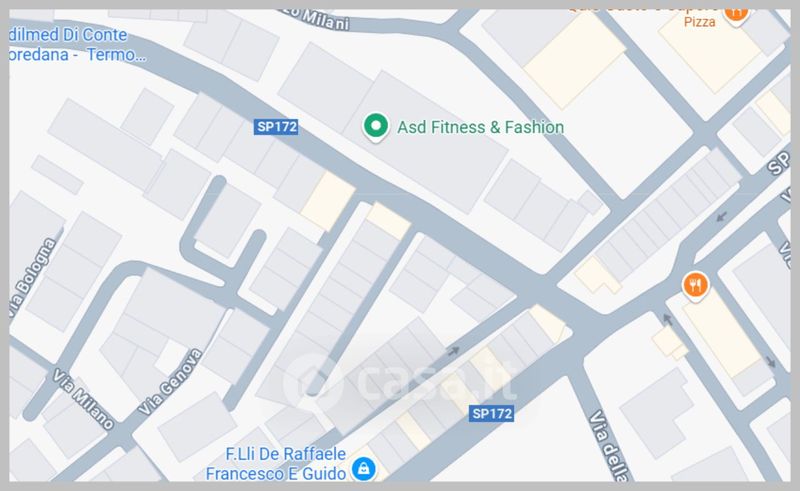Select the blue shopping bag marker
The width and height of the screenshot is (800, 491).
tap(363, 468)
